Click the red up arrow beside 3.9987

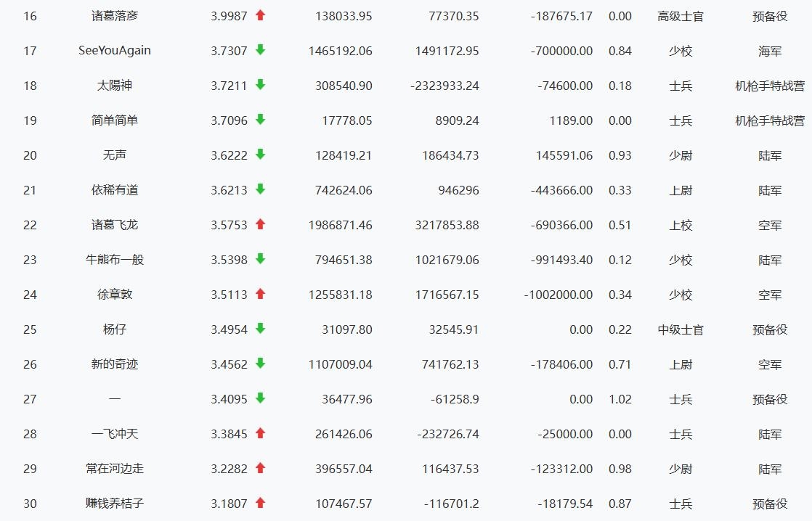tap(260, 15)
